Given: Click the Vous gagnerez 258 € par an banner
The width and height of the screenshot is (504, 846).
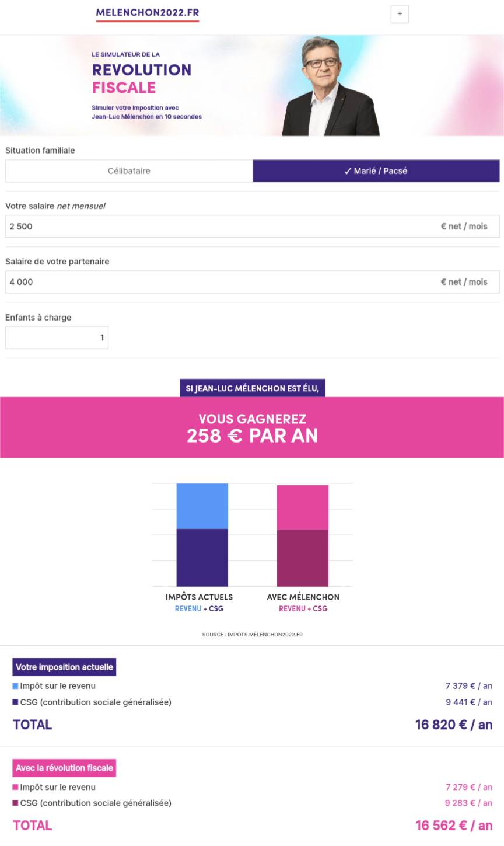Looking at the screenshot, I should coord(252,427).
